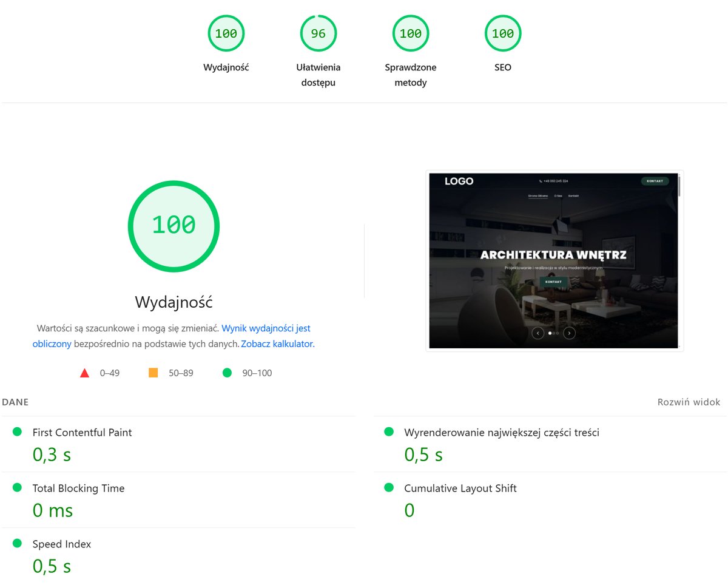Click the SEO score gauge
Image resolution: width=728 pixels, height=585 pixels.
[502, 34]
